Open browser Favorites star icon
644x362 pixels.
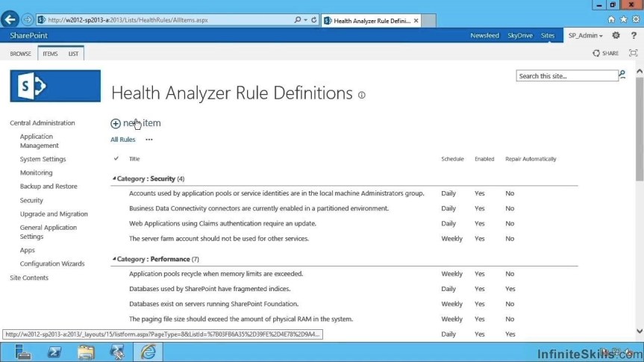tap(623, 19)
